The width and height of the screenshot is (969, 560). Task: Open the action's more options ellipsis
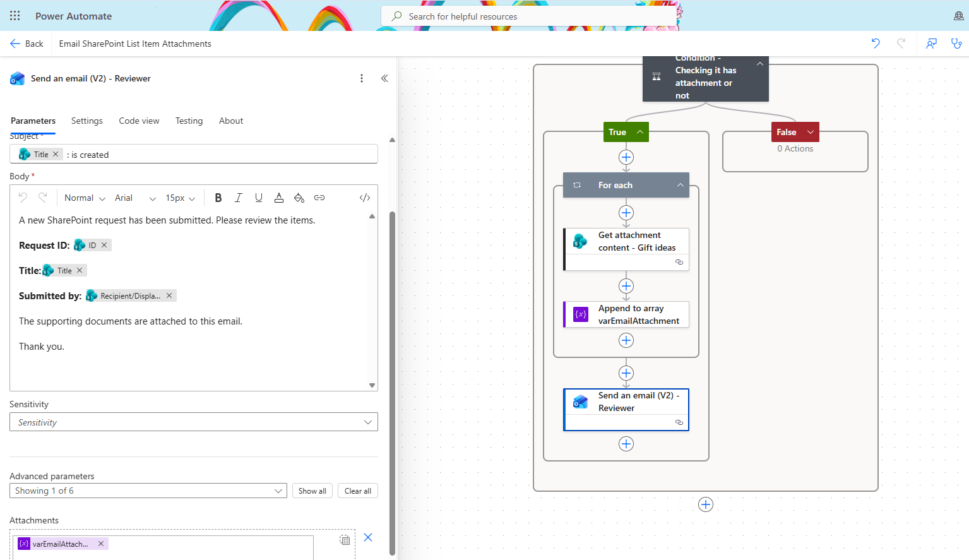(x=362, y=78)
